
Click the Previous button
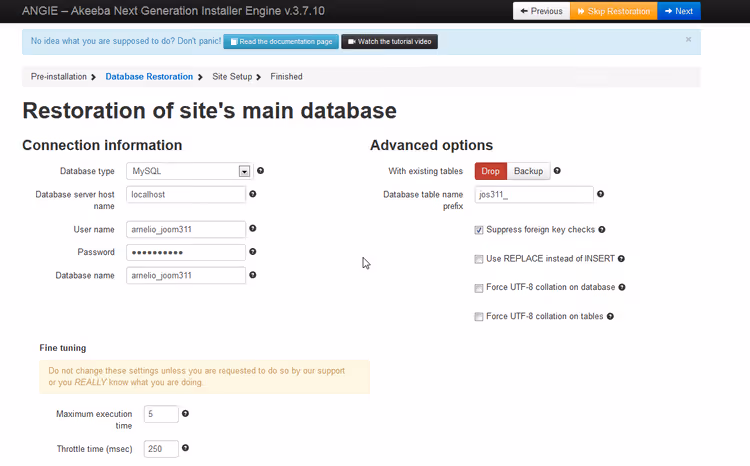point(541,11)
